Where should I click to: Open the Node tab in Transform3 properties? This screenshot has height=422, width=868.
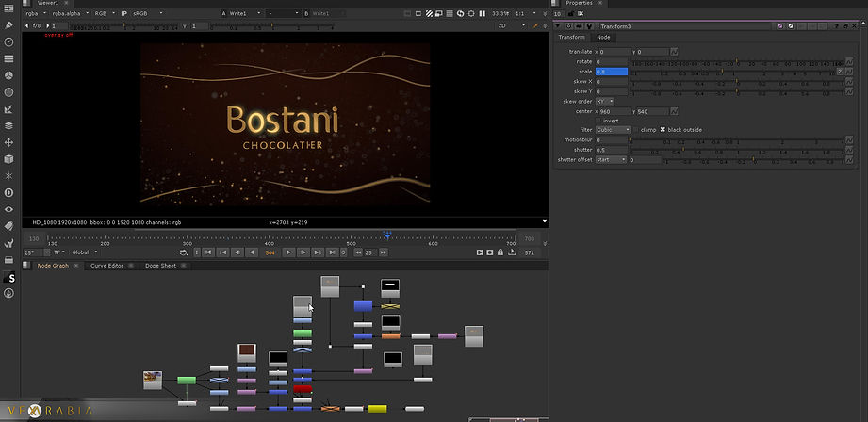tap(603, 37)
